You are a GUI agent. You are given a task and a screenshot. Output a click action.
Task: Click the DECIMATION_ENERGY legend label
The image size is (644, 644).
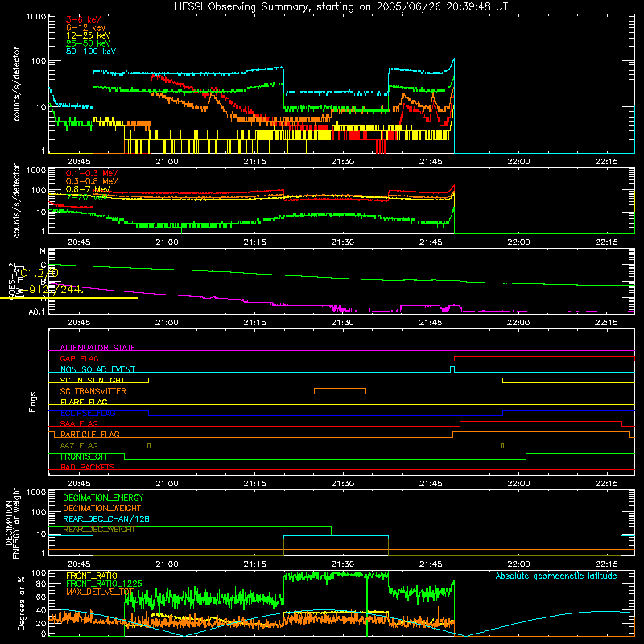click(103, 497)
